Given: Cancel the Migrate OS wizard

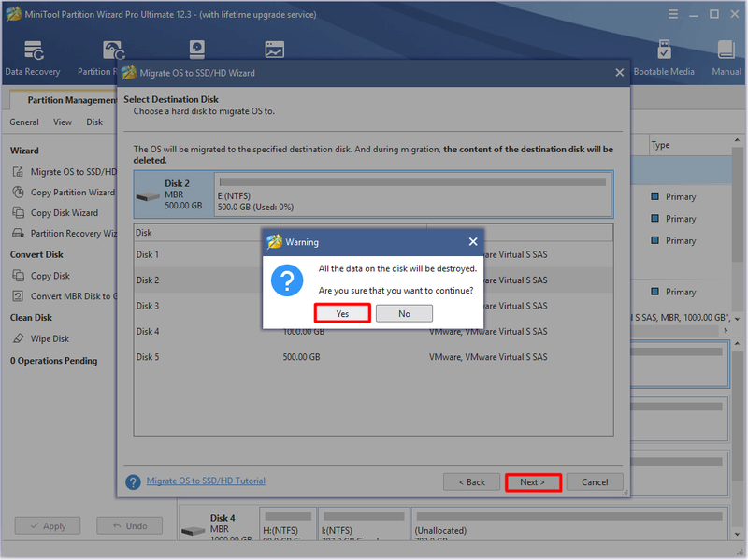Looking at the screenshot, I should [595, 482].
